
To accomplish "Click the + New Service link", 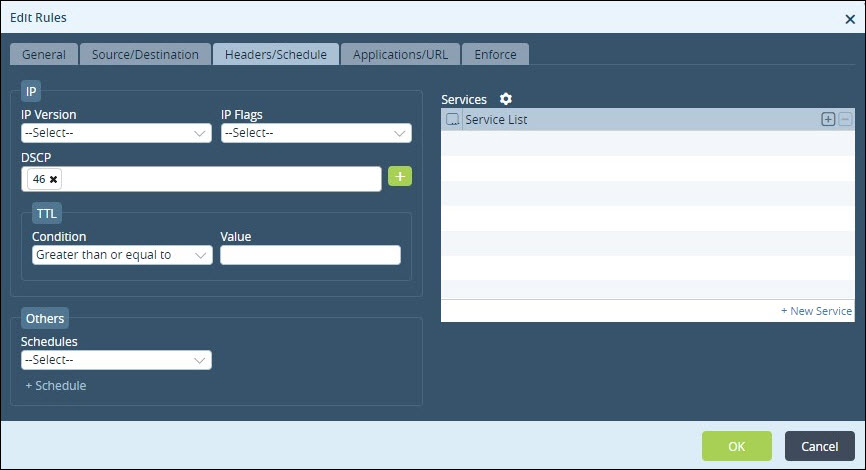I will point(816,311).
